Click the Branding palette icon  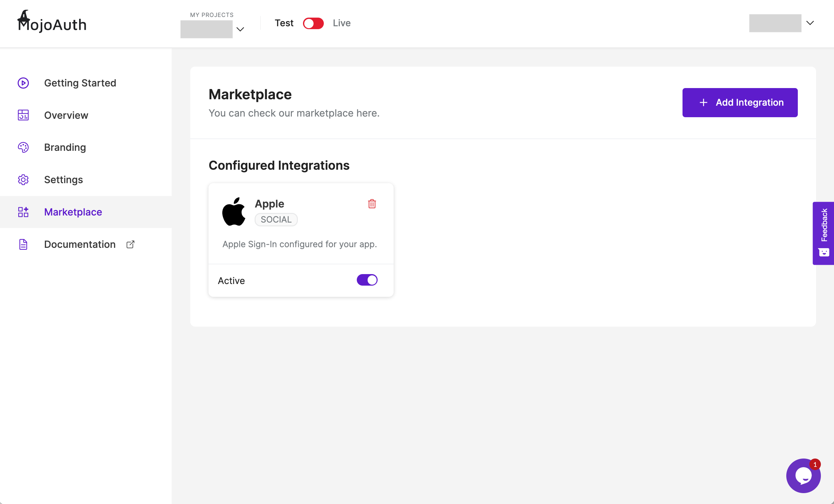click(x=23, y=147)
